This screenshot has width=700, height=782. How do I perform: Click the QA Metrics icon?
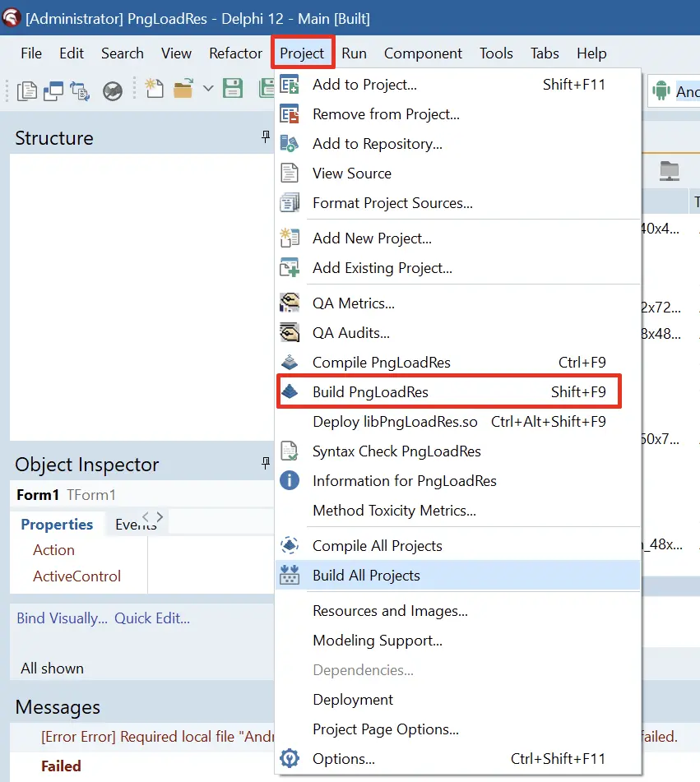click(290, 303)
